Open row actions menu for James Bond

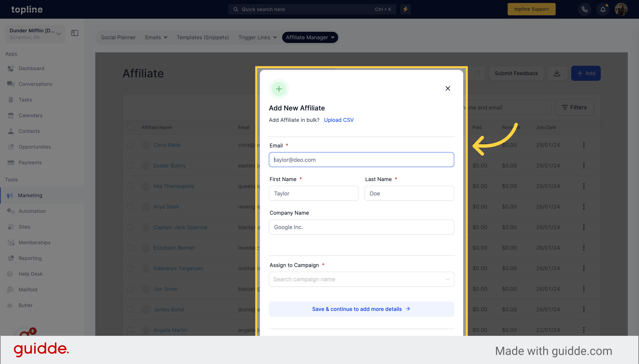pos(584,309)
